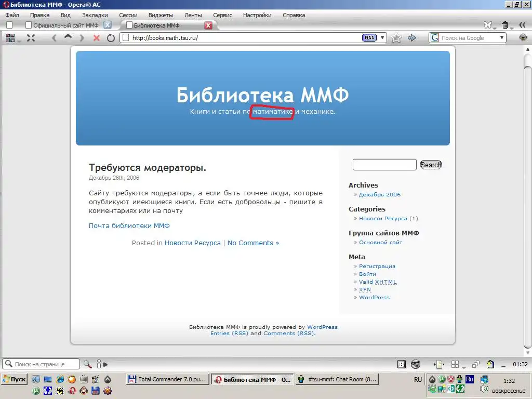The width and height of the screenshot is (532, 399).
Task: Bookmark the page with the star icon
Action: point(396,38)
